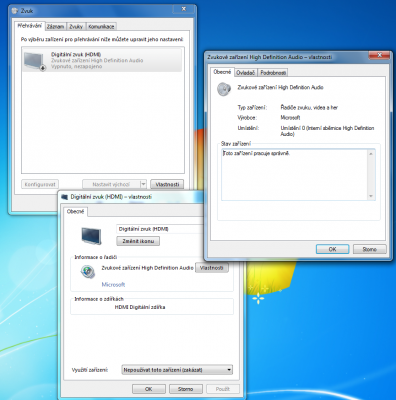This screenshot has height=400, width=396.
Task: Click the Vlastnosti button in Zvuk window
Action: tap(167, 184)
